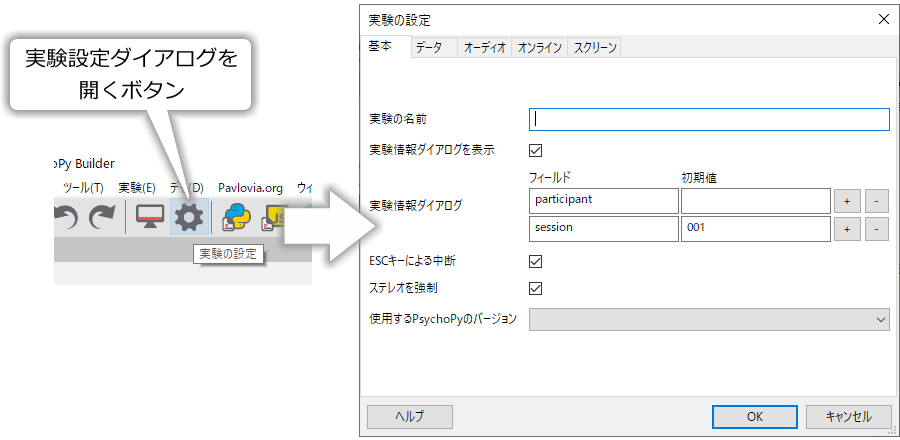This screenshot has width=900, height=440.
Task: Click minus button on session row
Action: [876, 229]
